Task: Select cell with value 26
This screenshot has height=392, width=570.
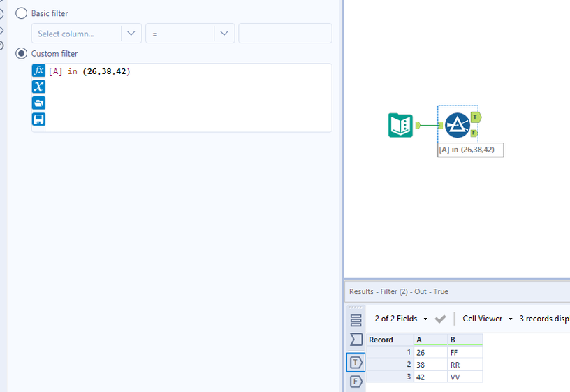Action: pos(431,352)
